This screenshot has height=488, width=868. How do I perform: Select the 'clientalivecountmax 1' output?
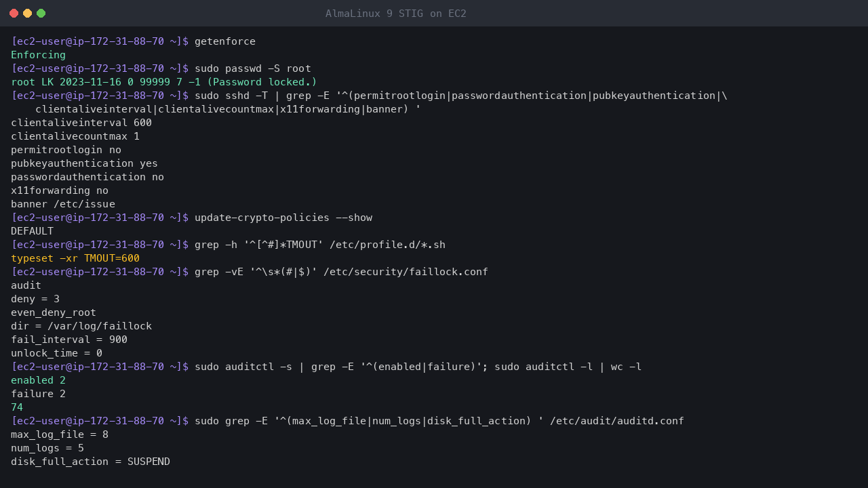click(75, 136)
